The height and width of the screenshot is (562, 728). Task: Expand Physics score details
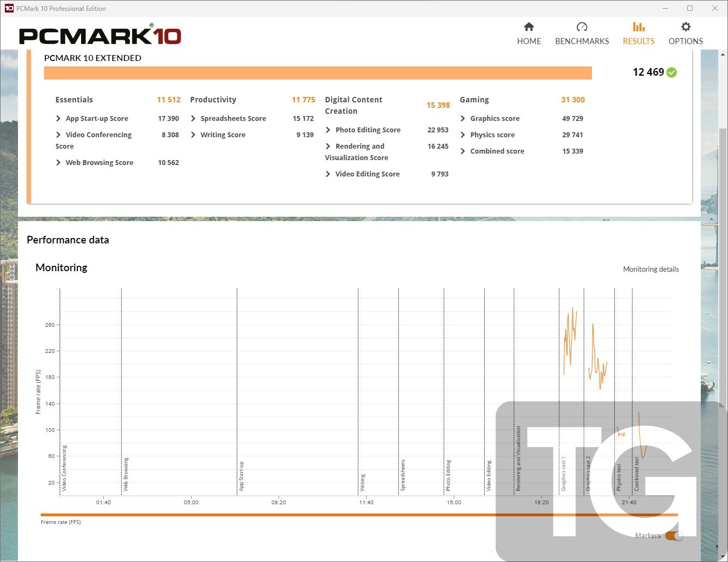(463, 135)
